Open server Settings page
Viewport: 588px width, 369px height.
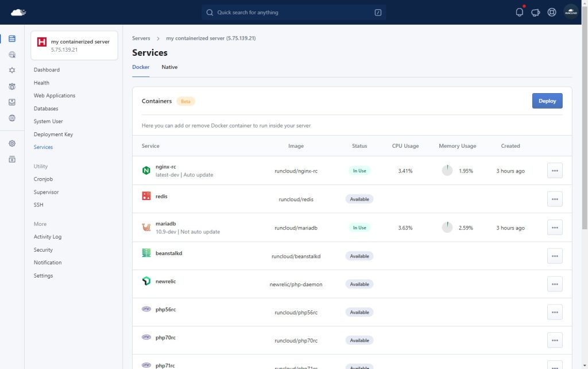[43, 275]
